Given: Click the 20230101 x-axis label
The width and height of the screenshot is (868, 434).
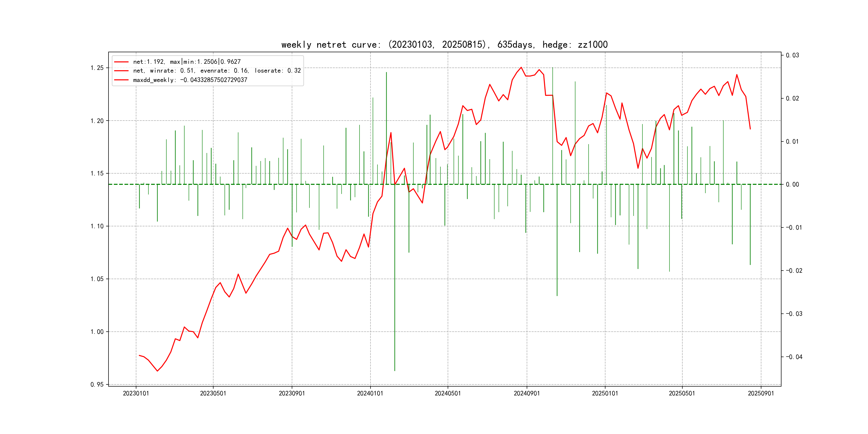Looking at the screenshot, I should (x=136, y=393).
